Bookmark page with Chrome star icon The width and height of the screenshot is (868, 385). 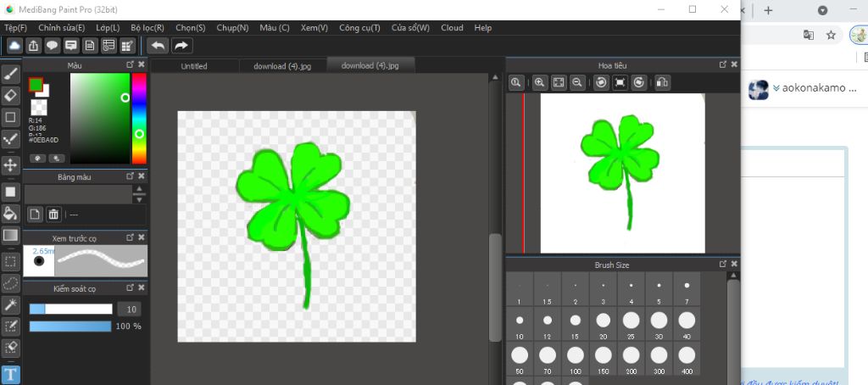pos(831,35)
